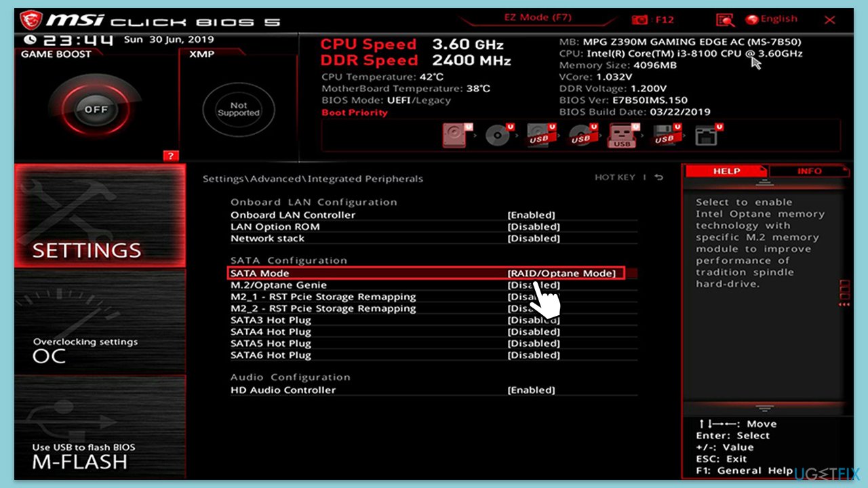Select the SATA6 Hot Plug row label

point(271,354)
